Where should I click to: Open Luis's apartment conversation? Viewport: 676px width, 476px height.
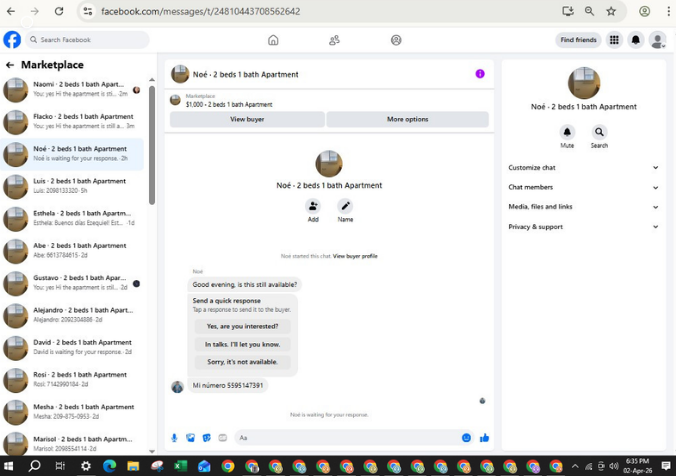(x=72, y=186)
